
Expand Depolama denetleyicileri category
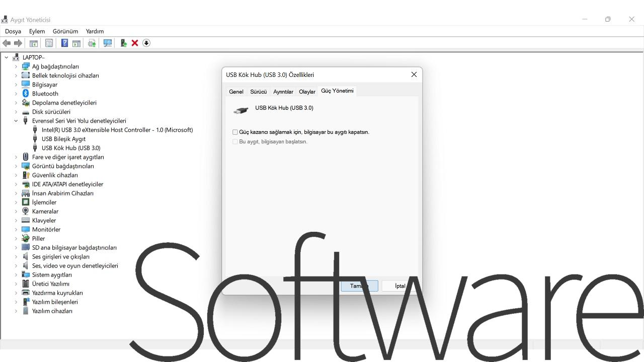16,103
